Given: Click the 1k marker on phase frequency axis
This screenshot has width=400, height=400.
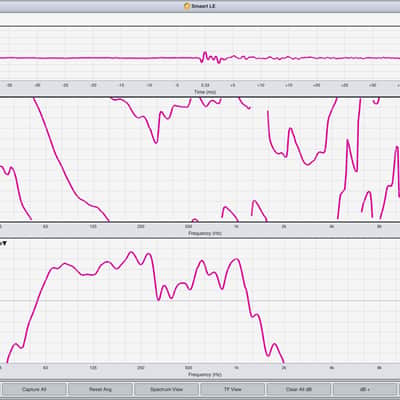Looking at the screenshot, I should (x=236, y=227).
